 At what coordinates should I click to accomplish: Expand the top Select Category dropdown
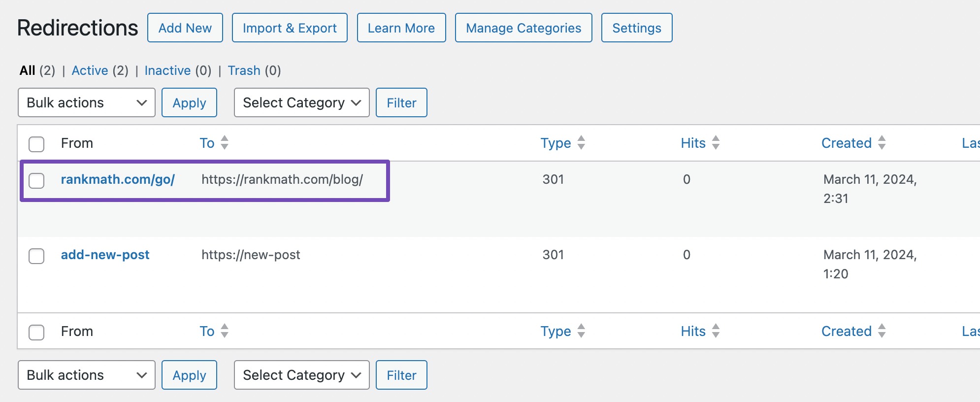301,102
